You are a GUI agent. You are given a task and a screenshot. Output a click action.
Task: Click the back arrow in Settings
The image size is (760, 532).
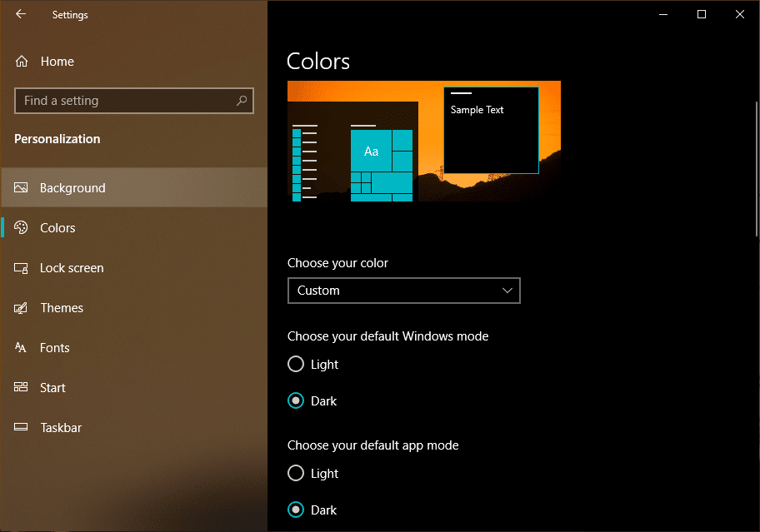[x=21, y=14]
